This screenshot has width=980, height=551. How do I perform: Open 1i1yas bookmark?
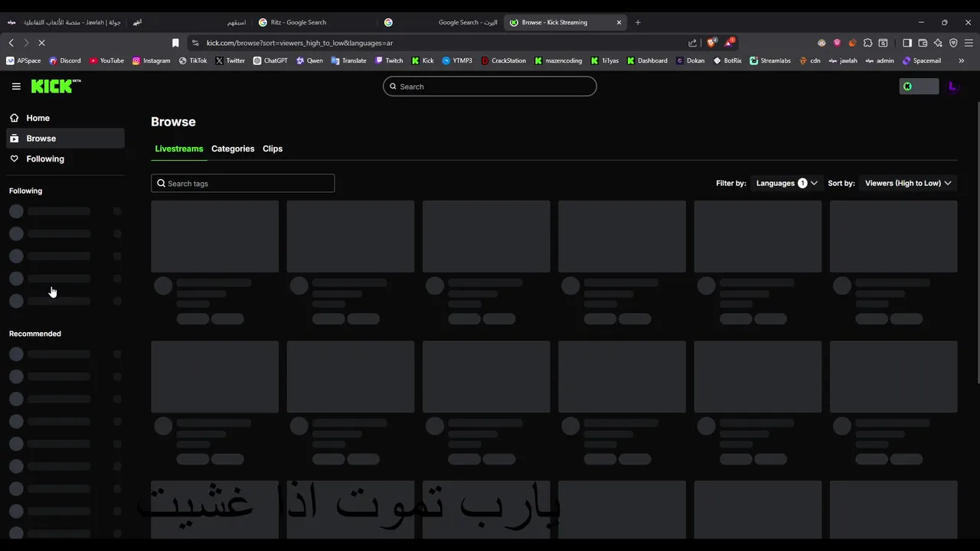click(605, 60)
